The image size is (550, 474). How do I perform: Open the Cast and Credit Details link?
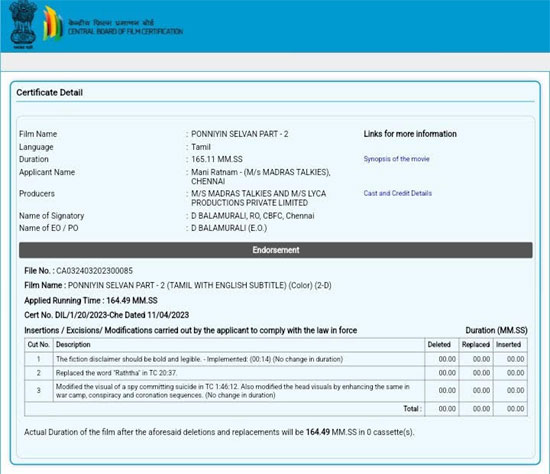[x=397, y=193]
